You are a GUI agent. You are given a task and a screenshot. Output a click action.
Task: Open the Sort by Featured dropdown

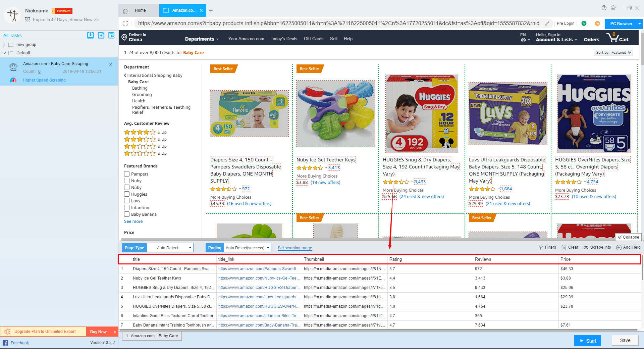[613, 53]
